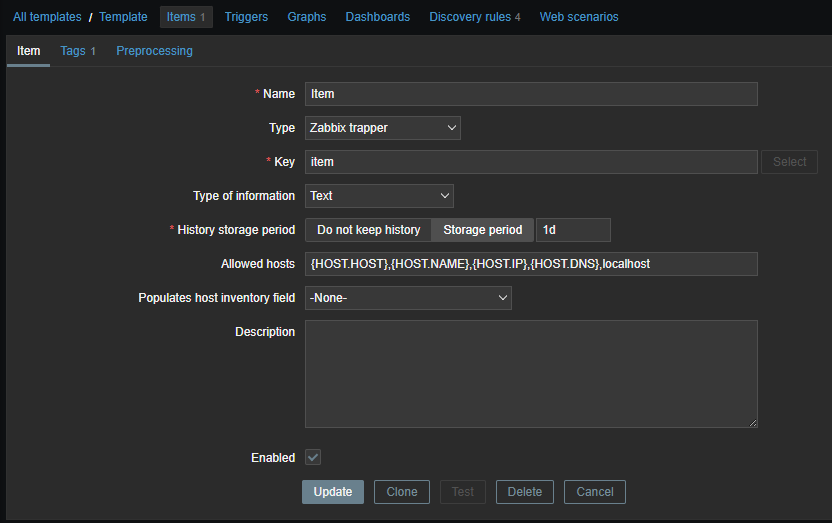Switch to the Tags tab
This screenshot has height=523, width=832.
(x=77, y=51)
